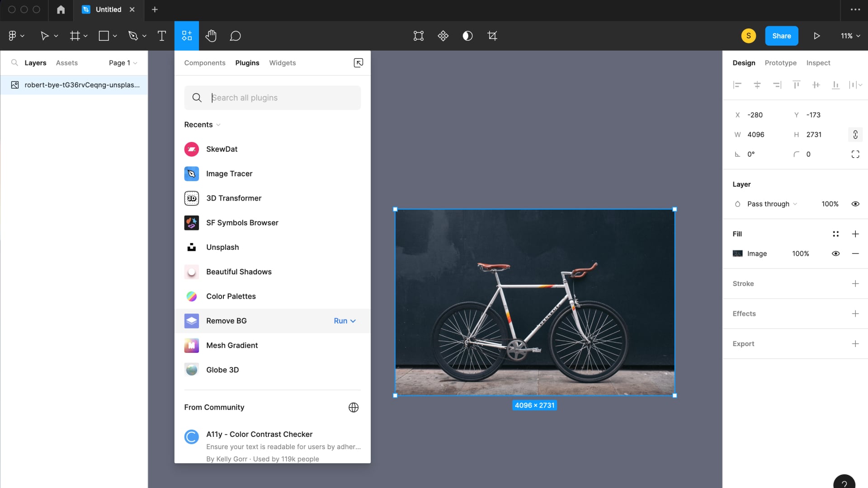
Task: Pop out the plugins panel window
Action: pos(358,63)
